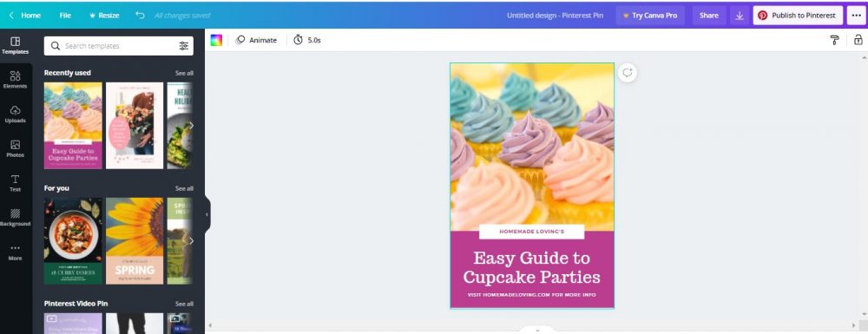Open the Resize menu
The height and width of the screenshot is (334, 868).
pyautogui.click(x=104, y=16)
